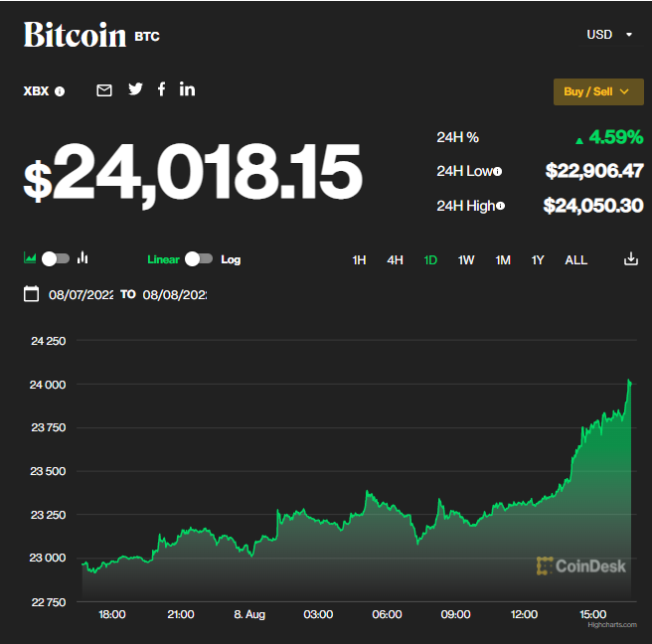Expand the Buy / Sell dropdown
Viewport: 652px width, 644px height.
click(596, 91)
